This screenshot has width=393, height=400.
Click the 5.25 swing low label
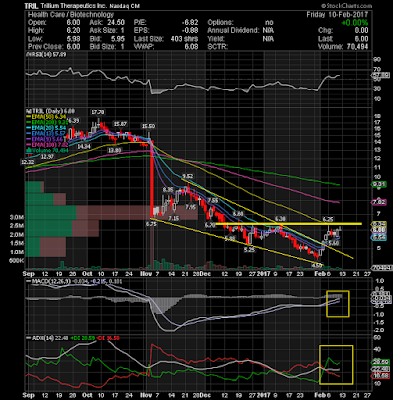coord(249,249)
